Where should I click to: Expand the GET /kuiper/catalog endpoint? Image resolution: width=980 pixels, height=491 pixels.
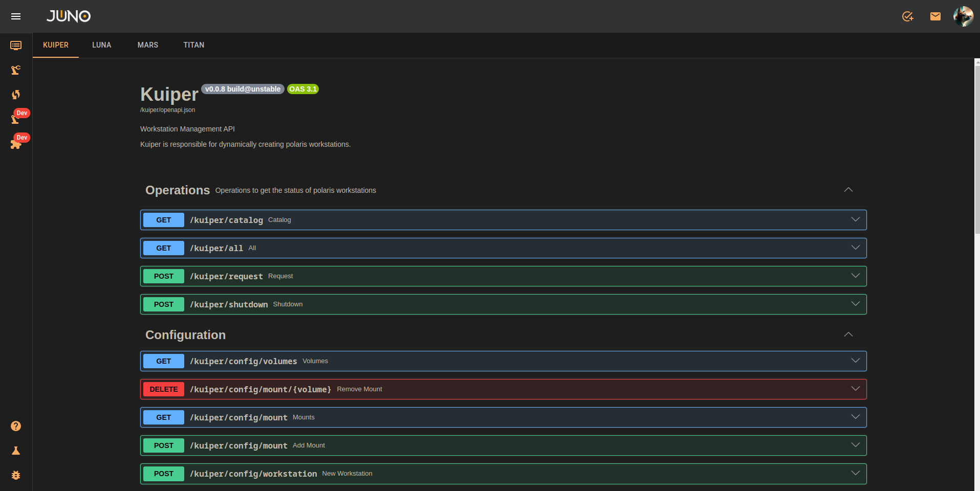coord(855,220)
